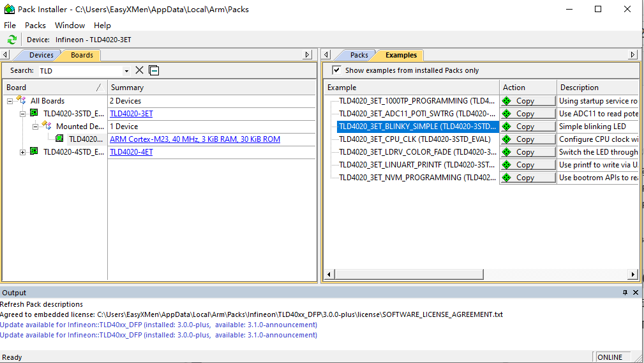Toggle Show examples from installed Packs only
The width and height of the screenshot is (644, 363).
click(x=336, y=70)
